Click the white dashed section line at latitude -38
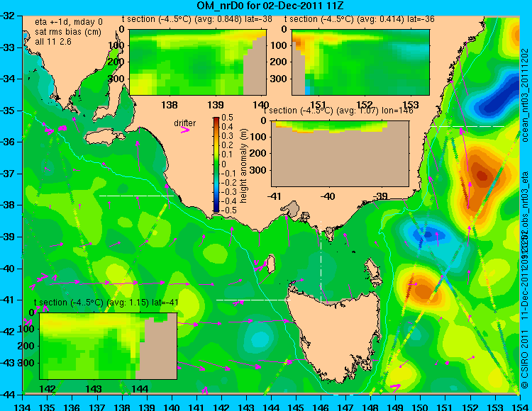Image resolution: width=532 pixels, height=411 pixels. coord(136,196)
